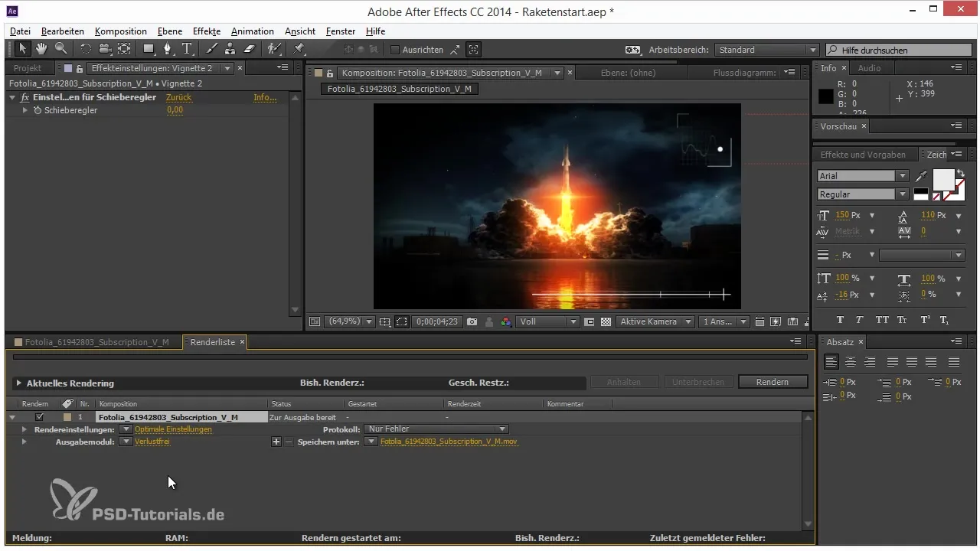
Task: Apply Small Caps text style
Action: click(x=903, y=320)
